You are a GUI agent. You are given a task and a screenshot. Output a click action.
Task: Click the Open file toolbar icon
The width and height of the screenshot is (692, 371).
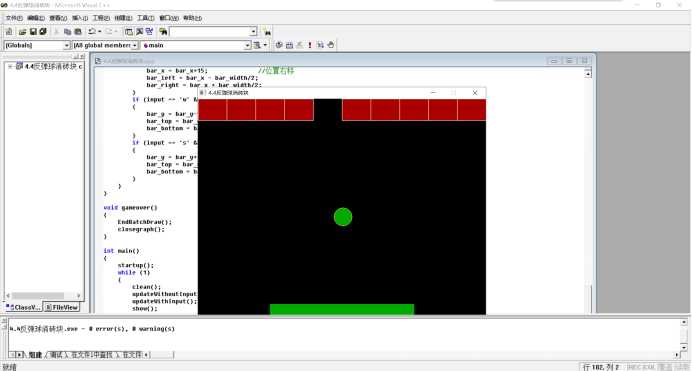click(x=23, y=32)
